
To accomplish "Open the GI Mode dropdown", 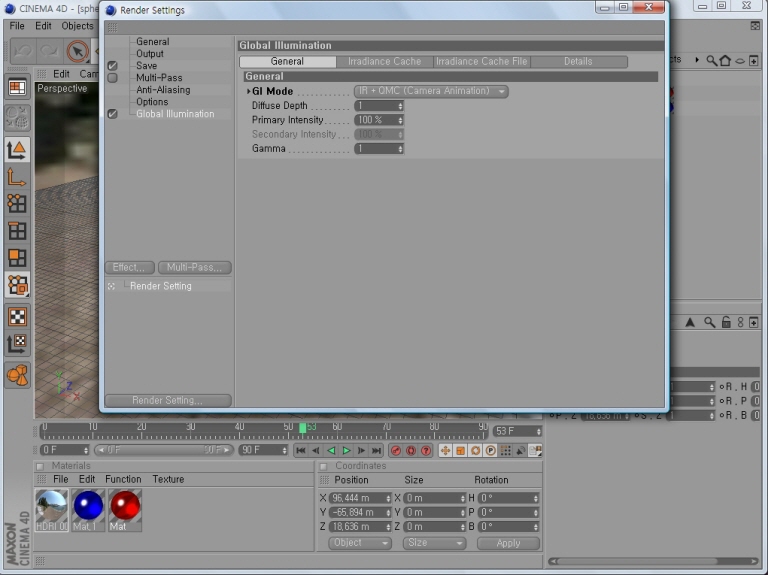I will 431,91.
